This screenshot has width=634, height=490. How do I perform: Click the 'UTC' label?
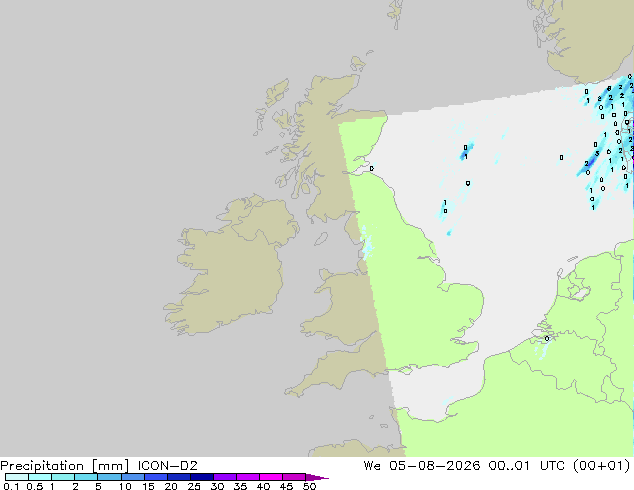[x=552, y=466]
